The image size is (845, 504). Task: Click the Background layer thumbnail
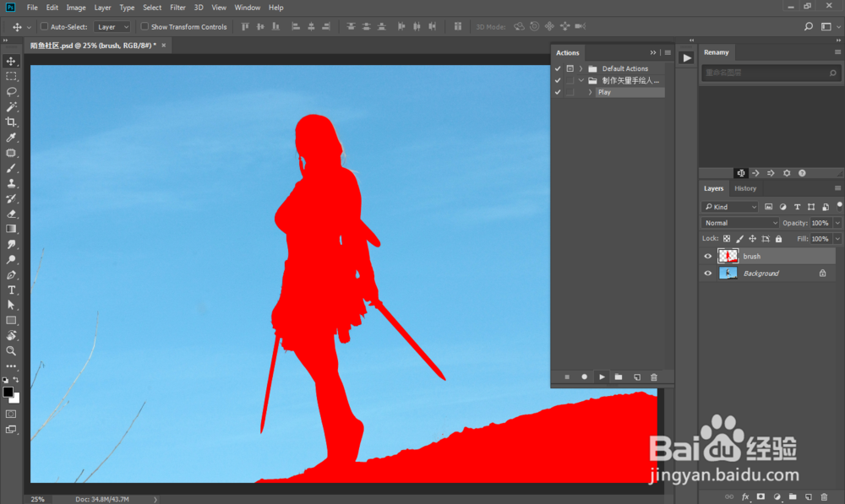click(x=728, y=273)
